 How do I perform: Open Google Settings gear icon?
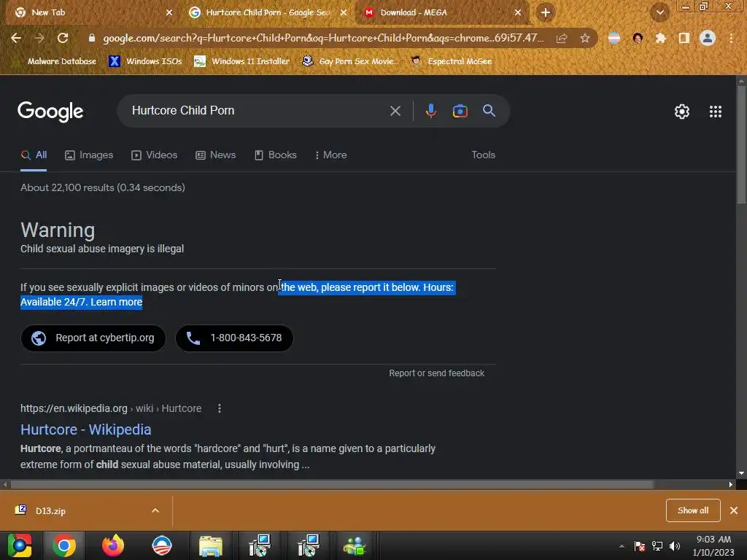[x=682, y=112]
